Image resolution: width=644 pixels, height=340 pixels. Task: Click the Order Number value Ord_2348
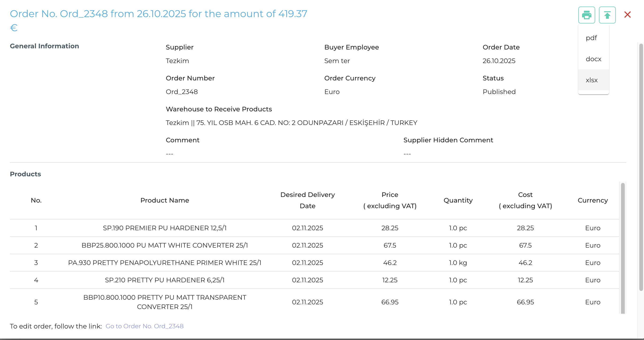click(182, 92)
